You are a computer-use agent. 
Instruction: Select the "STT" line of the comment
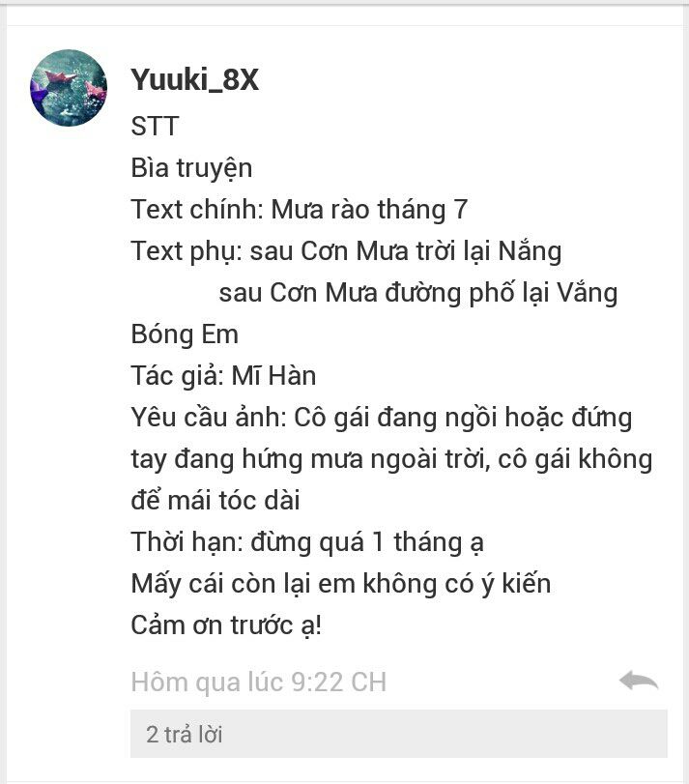click(x=155, y=126)
